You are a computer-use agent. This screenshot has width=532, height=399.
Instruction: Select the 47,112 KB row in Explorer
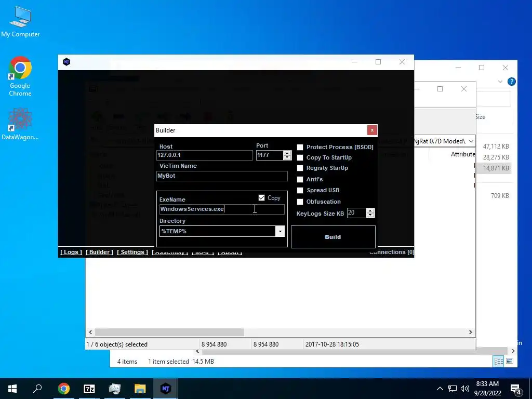(x=496, y=147)
